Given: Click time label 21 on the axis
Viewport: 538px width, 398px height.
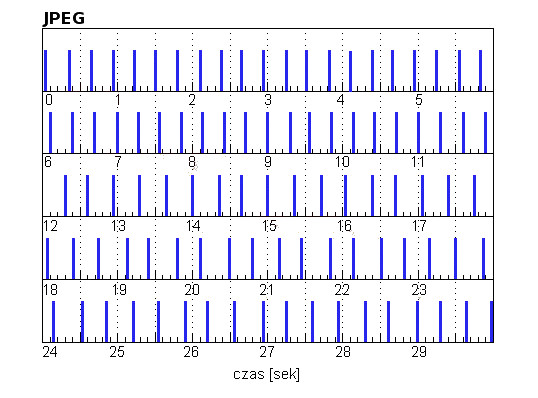Looking at the screenshot, I should (267, 290).
